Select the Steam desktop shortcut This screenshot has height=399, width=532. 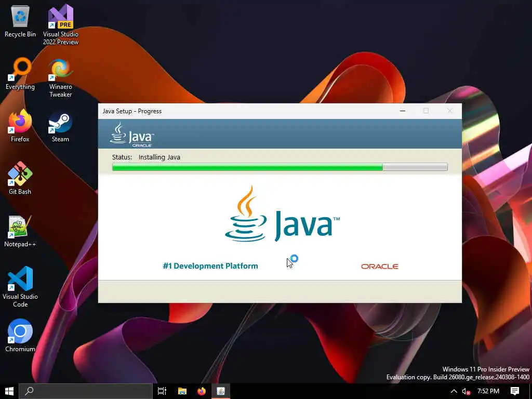pos(60,126)
